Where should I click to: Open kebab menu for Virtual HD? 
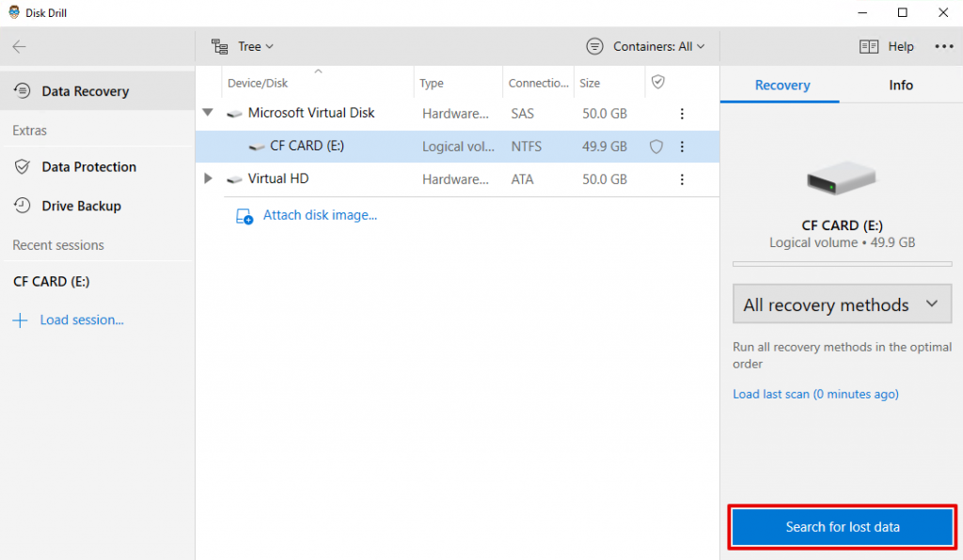682,179
